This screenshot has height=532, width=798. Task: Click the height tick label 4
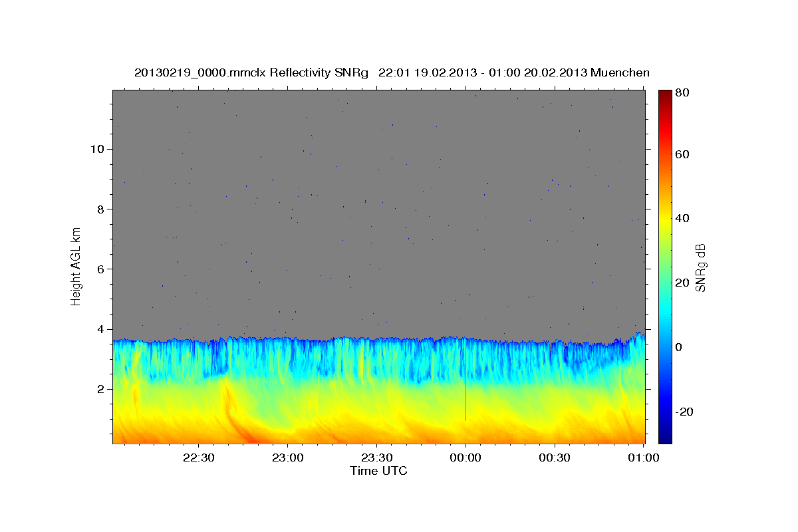click(x=99, y=329)
